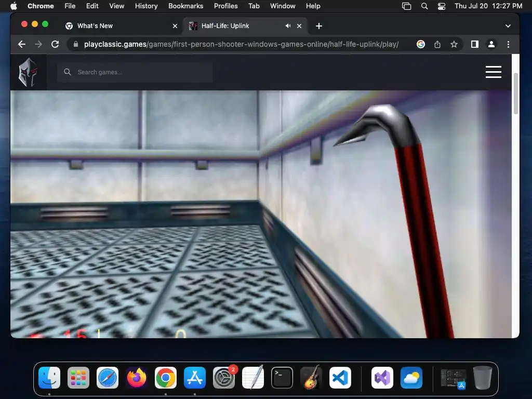Mute the Half-Life: Uplink tab audio
532x399 pixels.
(288, 26)
